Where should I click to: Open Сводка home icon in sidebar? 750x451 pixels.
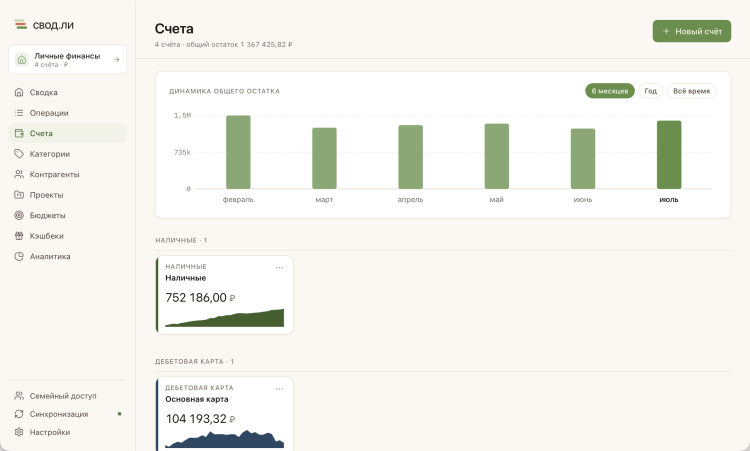tap(19, 92)
